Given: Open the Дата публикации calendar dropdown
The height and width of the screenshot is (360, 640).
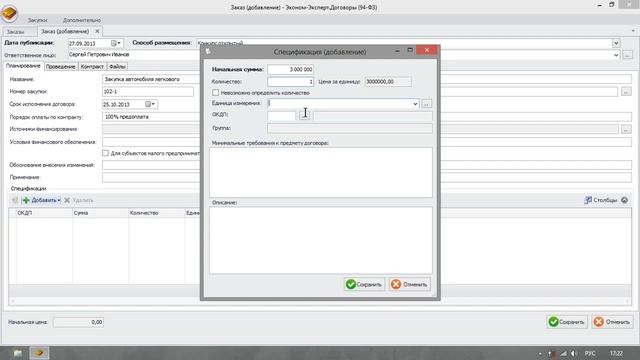Looking at the screenshot, I should point(116,43).
